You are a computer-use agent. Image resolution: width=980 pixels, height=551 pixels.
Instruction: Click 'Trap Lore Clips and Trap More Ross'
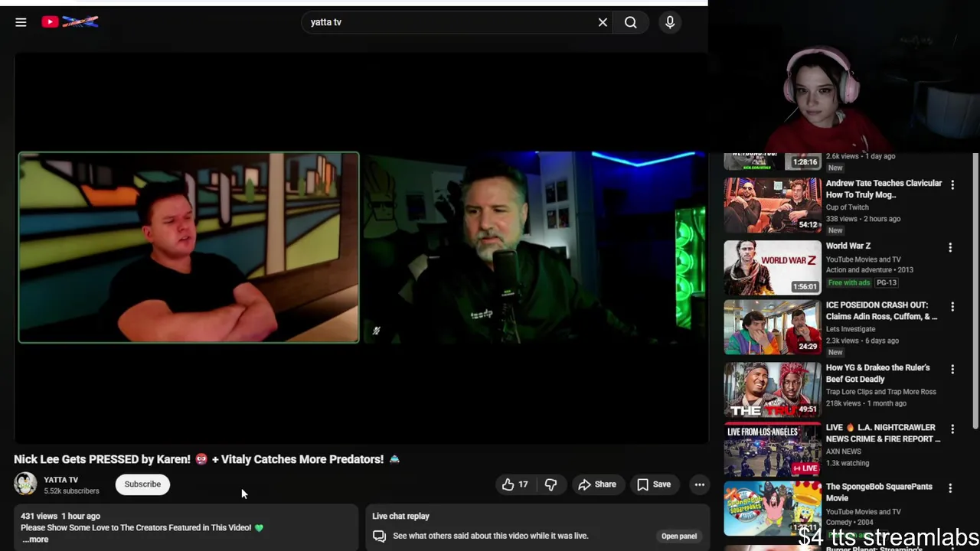[x=880, y=392]
